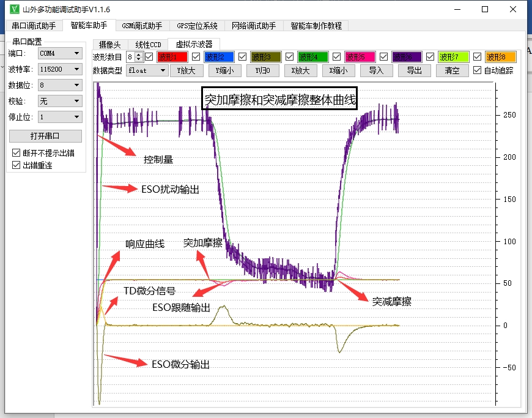Click the Y缩小 button
Image resolution: width=532 pixels, height=418 pixels.
click(224, 70)
